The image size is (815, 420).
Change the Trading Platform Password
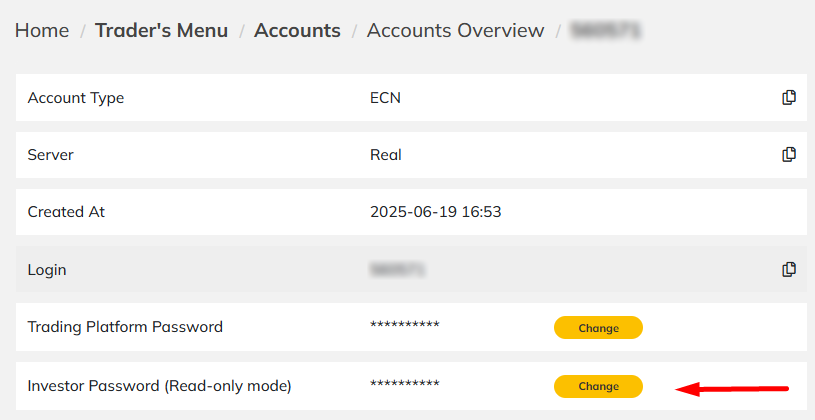tap(598, 327)
